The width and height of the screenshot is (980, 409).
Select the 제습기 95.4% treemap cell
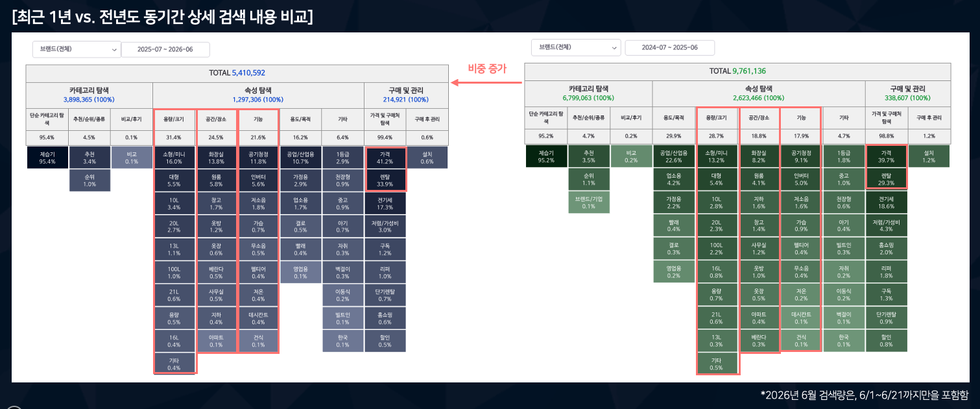tap(47, 158)
